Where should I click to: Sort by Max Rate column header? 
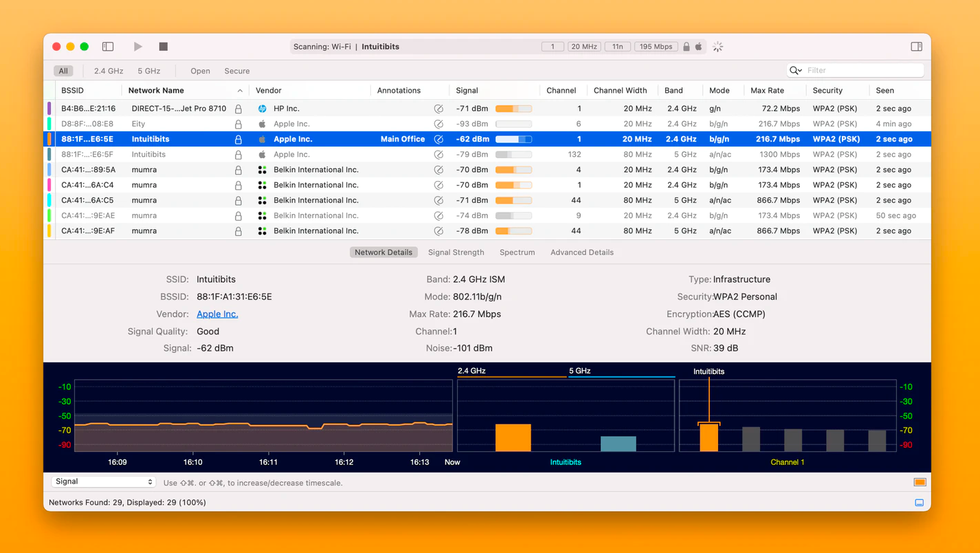(x=767, y=90)
